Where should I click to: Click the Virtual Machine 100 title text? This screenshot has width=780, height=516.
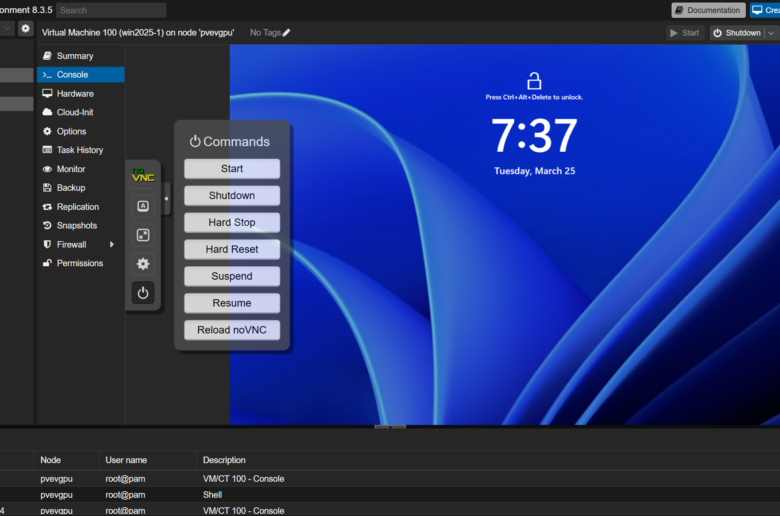[x=138, y=33]
